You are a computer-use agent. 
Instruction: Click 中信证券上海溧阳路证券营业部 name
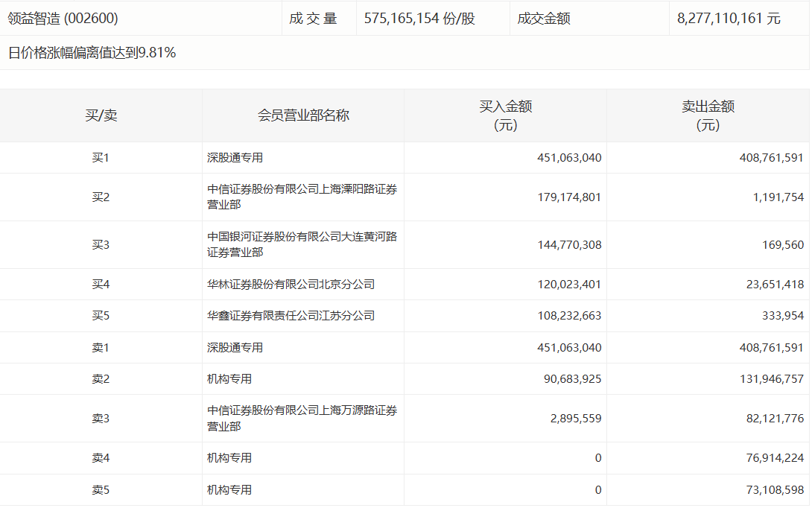[302, 197]
